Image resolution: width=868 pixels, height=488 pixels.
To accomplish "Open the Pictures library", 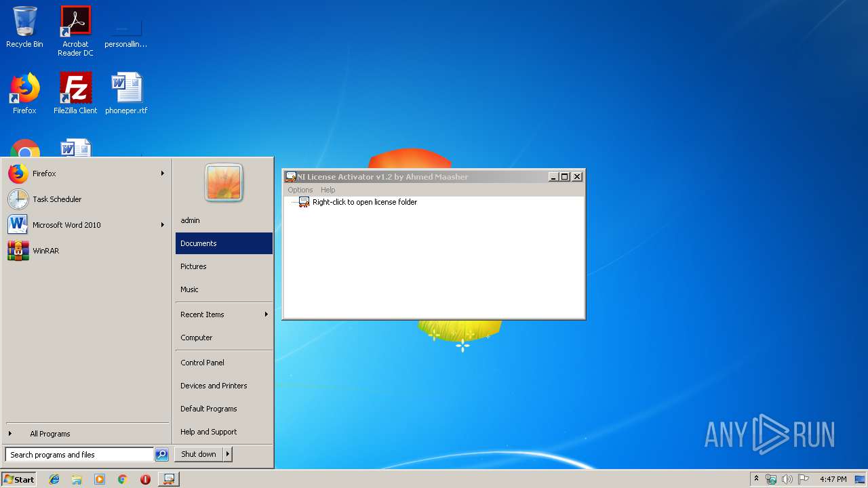I will tap(224, 266).
